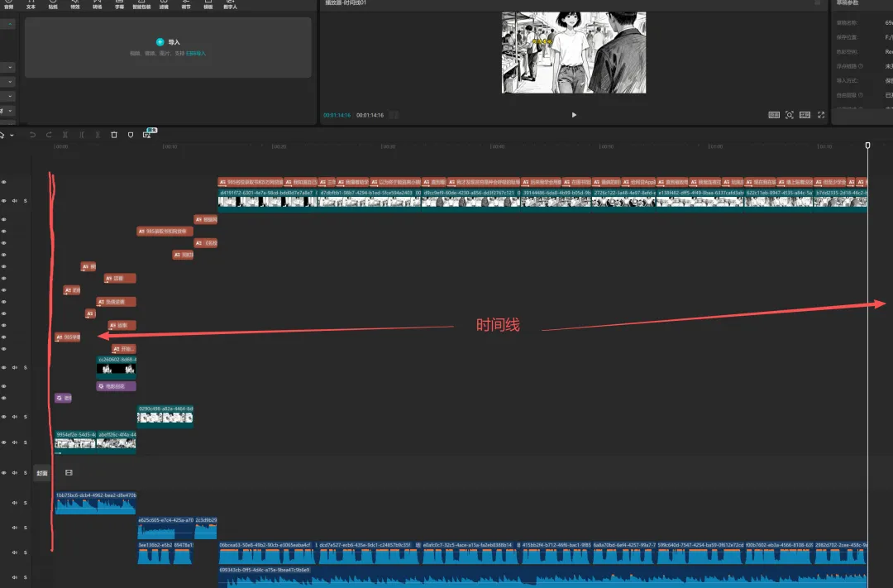Select the video clip cc260602-8d68
Viewport: 893px width, 588px height.
(117, 367)
